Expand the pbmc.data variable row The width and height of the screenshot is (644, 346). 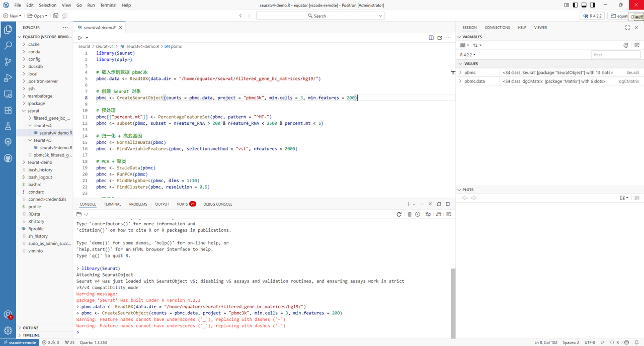pos(460,81)
